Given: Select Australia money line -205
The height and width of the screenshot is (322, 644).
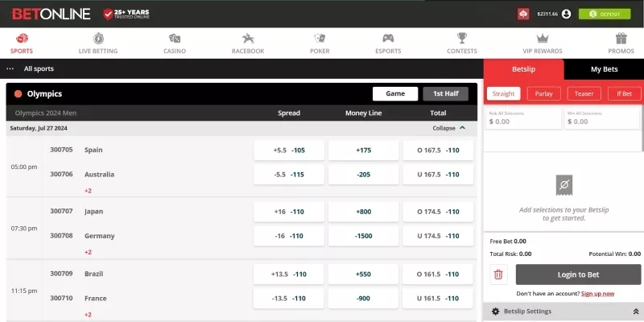Looking at the screenshot, I should click(x=364, y=175).
